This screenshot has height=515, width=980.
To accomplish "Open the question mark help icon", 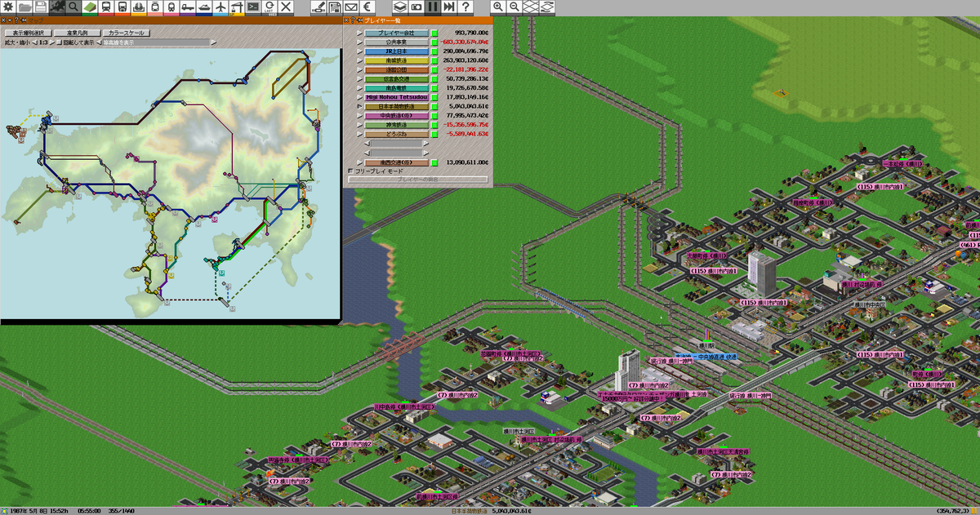I will pyautogui.click(x=465, y=8).
